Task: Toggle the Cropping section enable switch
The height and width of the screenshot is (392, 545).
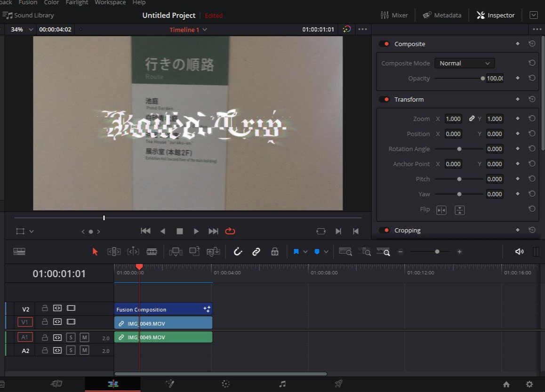Action: click(385, 230)
